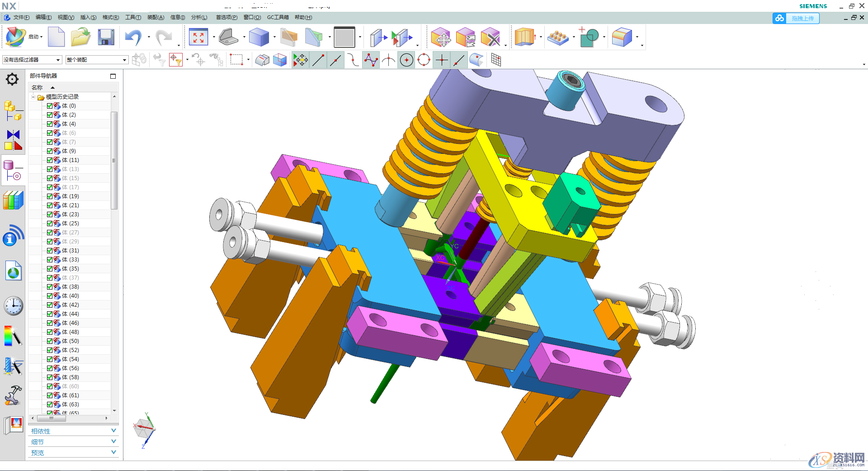Open the 装配(A) menu
The image size is (868, 471).
(156, 17)
